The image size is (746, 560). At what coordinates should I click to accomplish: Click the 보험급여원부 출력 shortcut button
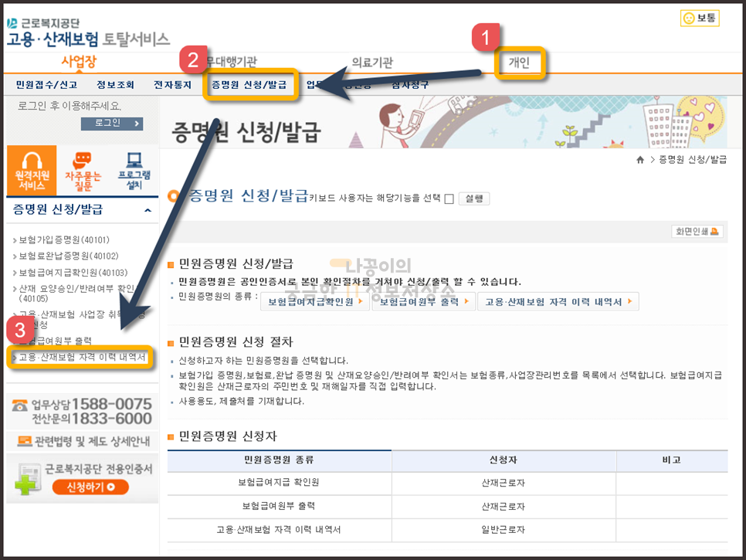(423, 302)
